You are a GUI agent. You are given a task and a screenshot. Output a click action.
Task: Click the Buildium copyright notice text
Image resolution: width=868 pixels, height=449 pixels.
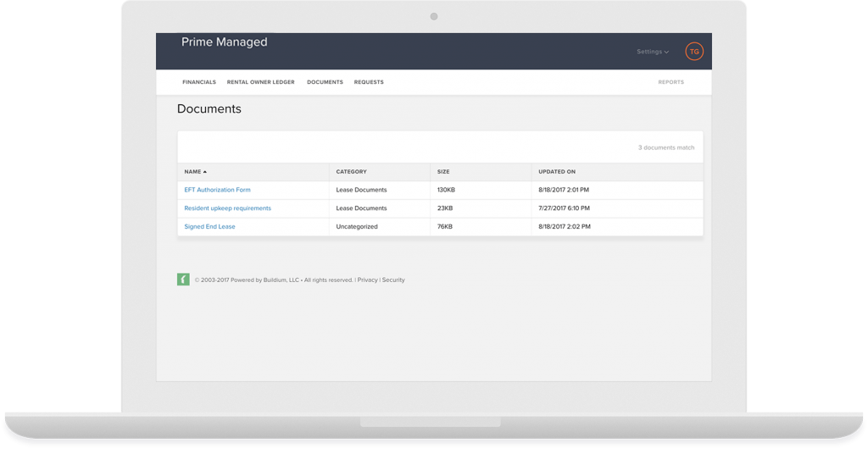(274, 280)
